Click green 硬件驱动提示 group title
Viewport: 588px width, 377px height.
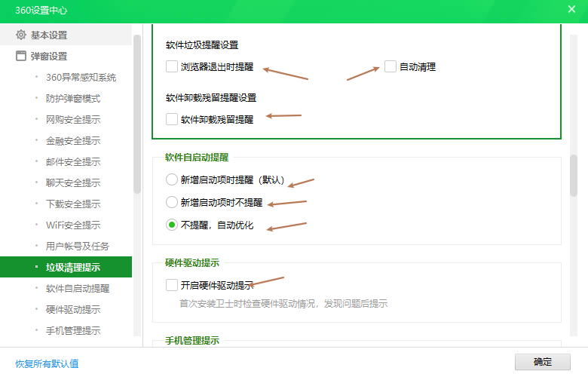click(192, 262)
